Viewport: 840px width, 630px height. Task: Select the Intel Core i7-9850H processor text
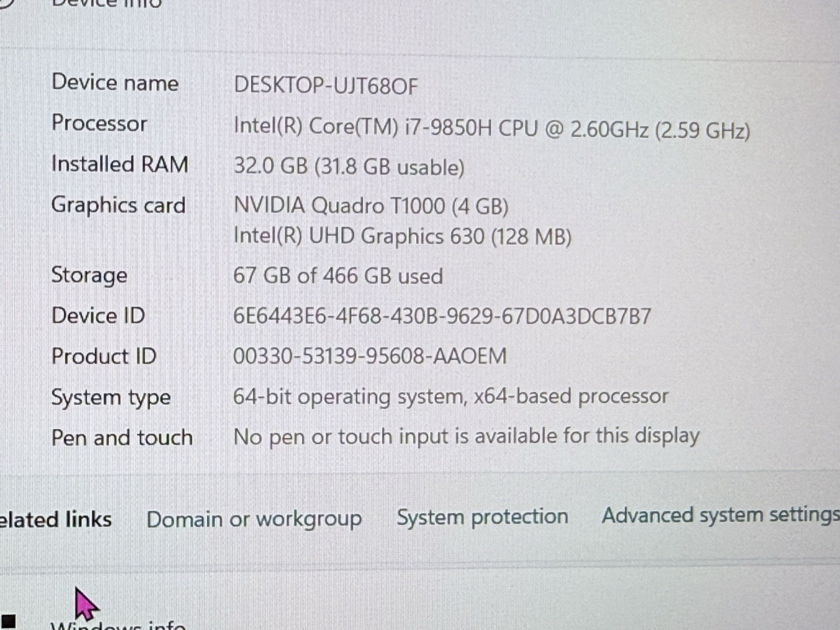492,128
